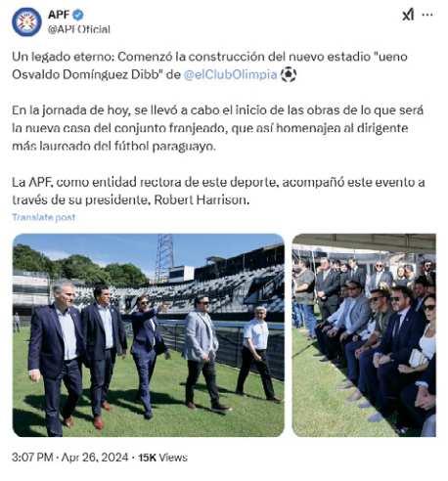
Task: Open the Grok xI icon
Action: (x=408, y=15)
